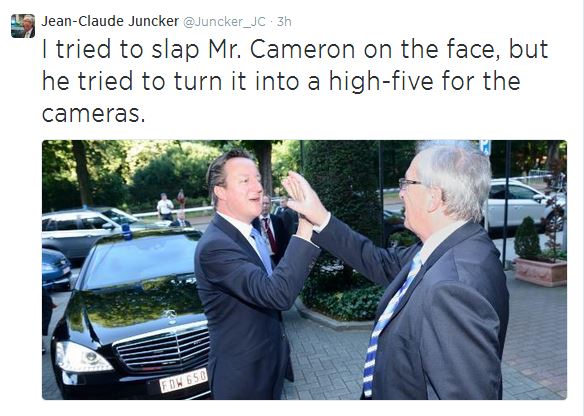584x416 pixels.
Task: Click the terracotta planter with the shrub
Action: point(541,271)
